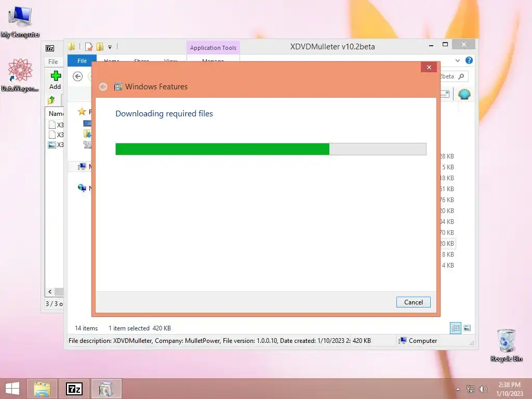The height and width of the screenshot is (399, 532).
Task: Click the 7-Zip scrollbar left arrow
Action: (50, 291)
